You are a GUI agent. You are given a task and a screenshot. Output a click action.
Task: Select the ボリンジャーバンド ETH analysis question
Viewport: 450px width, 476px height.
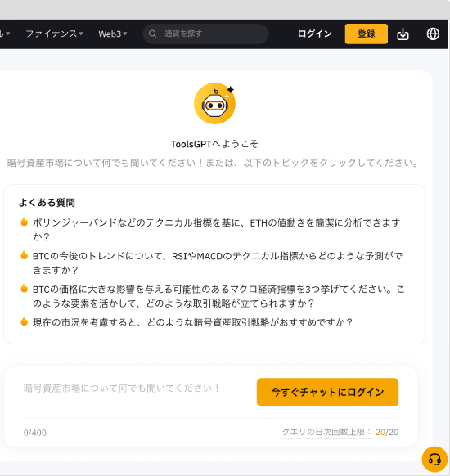click(216, 230)
